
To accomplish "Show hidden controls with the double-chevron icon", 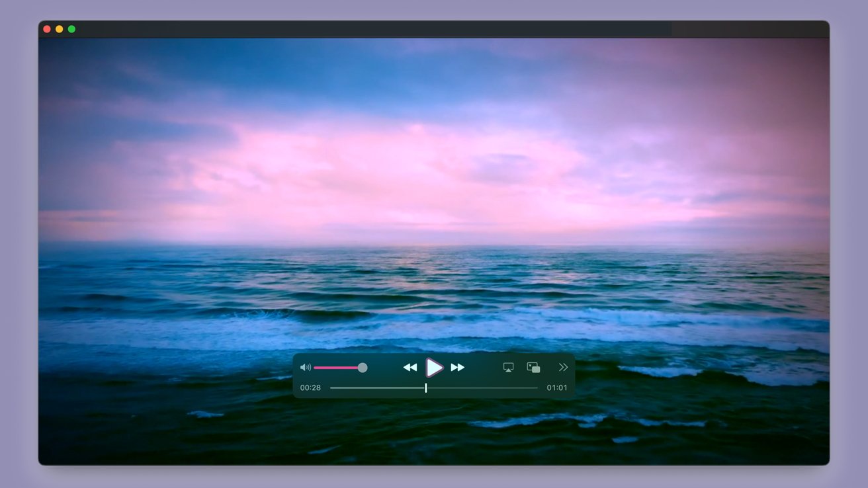I will [x=562, y=367].
